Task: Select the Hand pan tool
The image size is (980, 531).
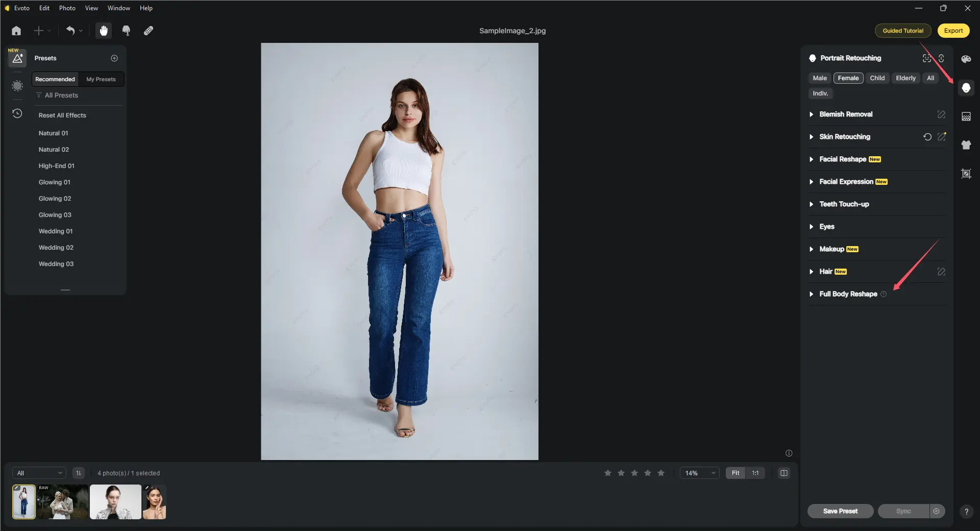Action: pos(104,31)
